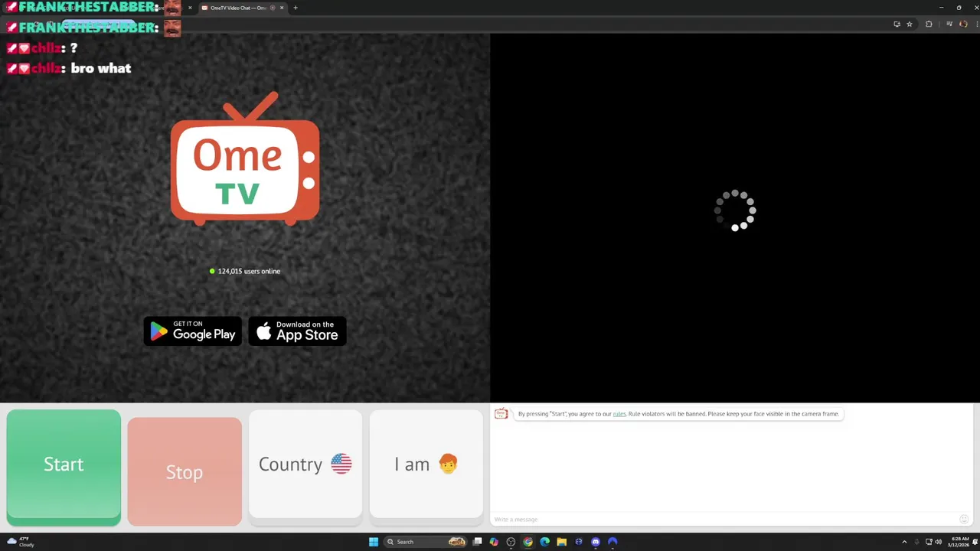Open Copilot from the taskbar

[x=494, y=542]
